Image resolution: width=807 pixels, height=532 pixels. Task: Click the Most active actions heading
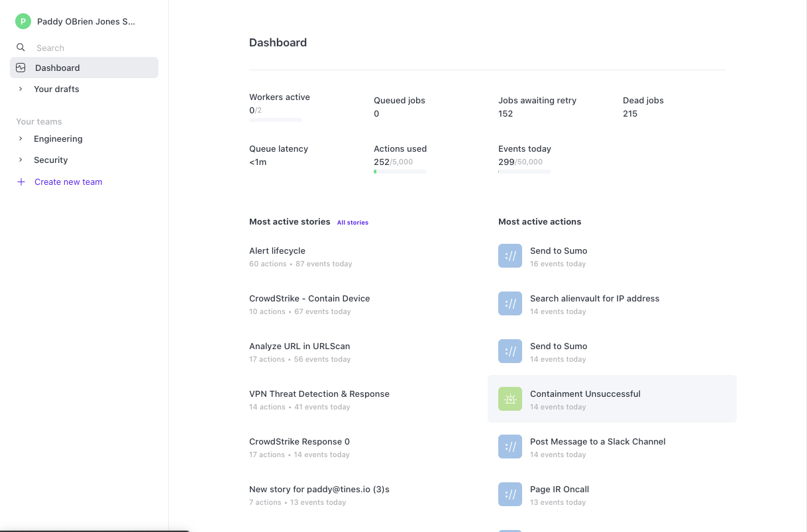pos(539,221)
